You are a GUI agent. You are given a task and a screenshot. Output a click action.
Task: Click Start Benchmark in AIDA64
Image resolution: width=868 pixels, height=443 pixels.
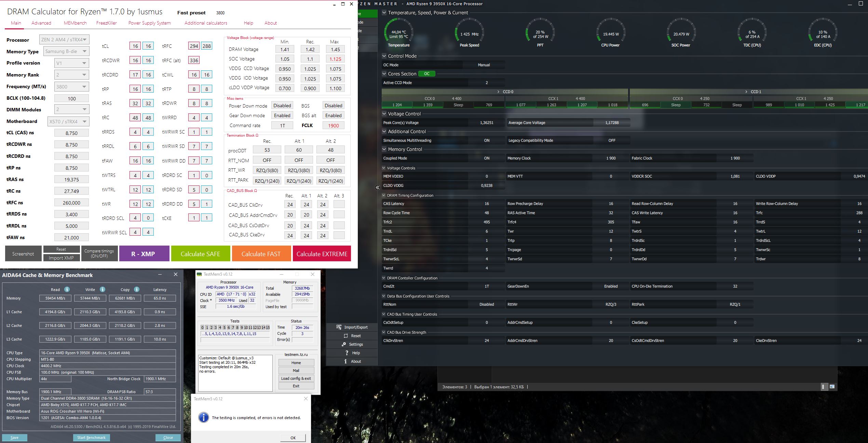(91, 438)
